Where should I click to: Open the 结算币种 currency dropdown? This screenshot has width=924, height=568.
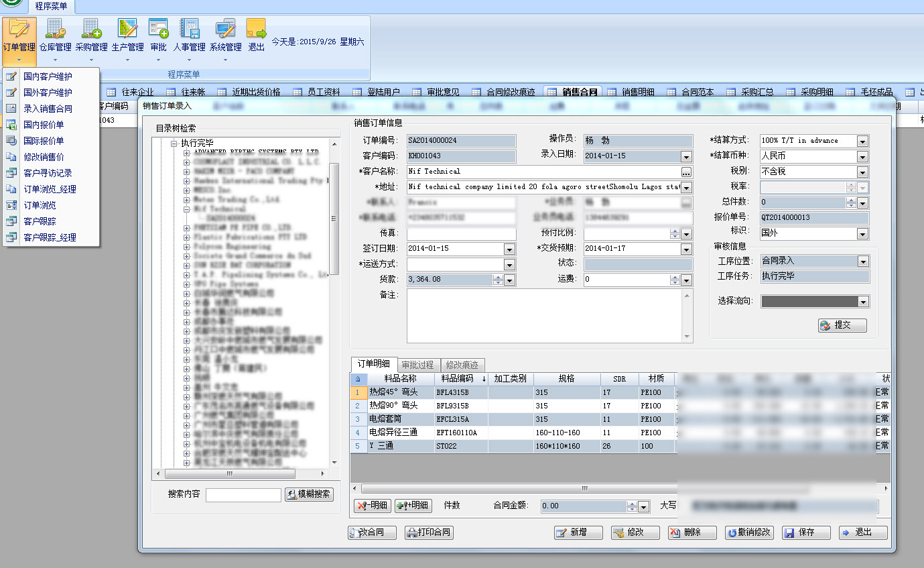click(862, 156)
